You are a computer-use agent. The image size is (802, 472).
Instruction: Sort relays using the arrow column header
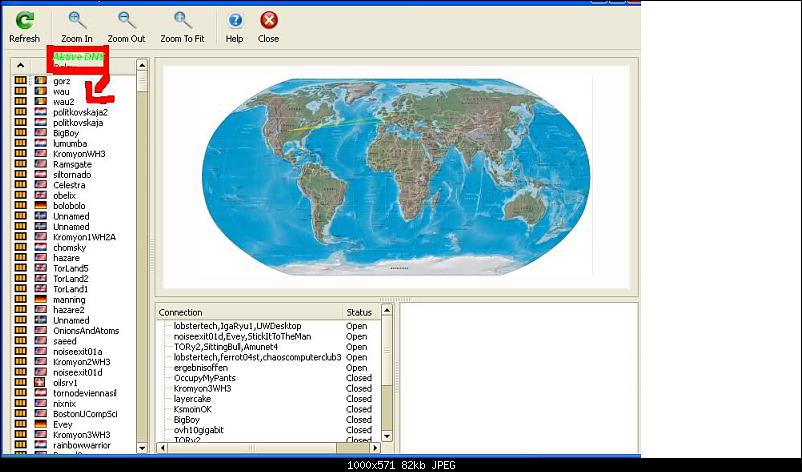coord(20,65)
